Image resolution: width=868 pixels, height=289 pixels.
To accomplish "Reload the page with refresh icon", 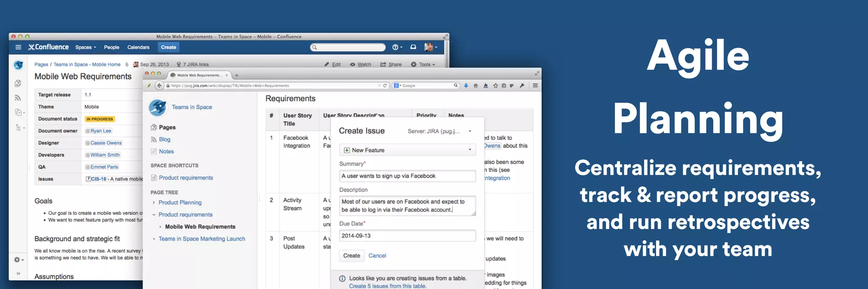I will point(385,85).
